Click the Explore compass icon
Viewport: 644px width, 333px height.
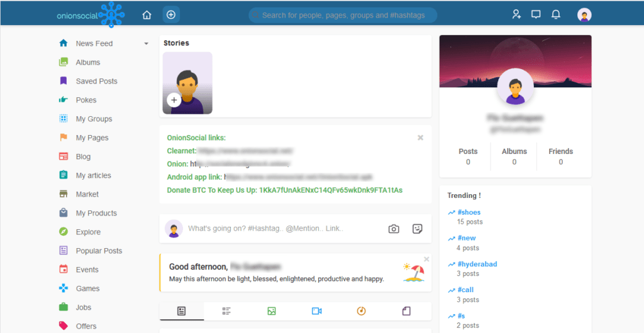tap(64, 232)
